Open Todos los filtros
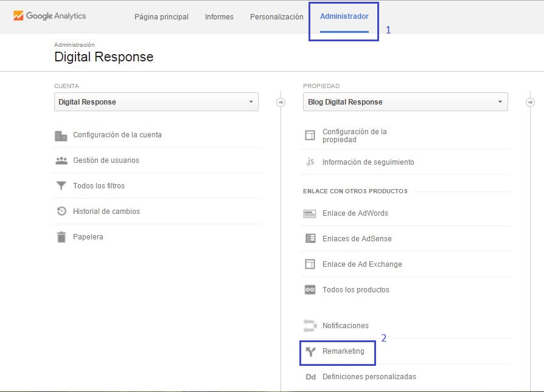This screenshot has height=392, width=544. [99, 186]
